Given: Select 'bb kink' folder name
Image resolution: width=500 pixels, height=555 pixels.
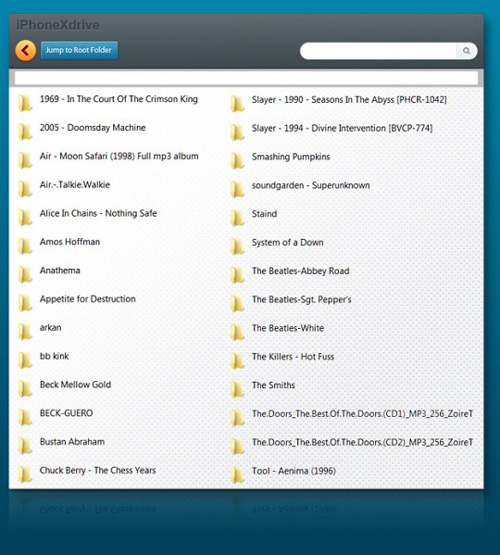Looking at the screenshot, I should pos(54,356).
